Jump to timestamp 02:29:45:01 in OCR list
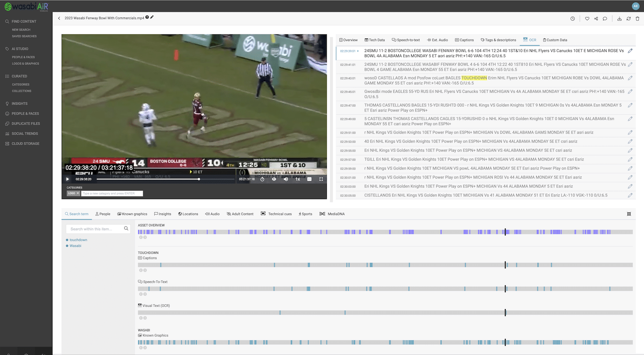 [x=348, y=92]
